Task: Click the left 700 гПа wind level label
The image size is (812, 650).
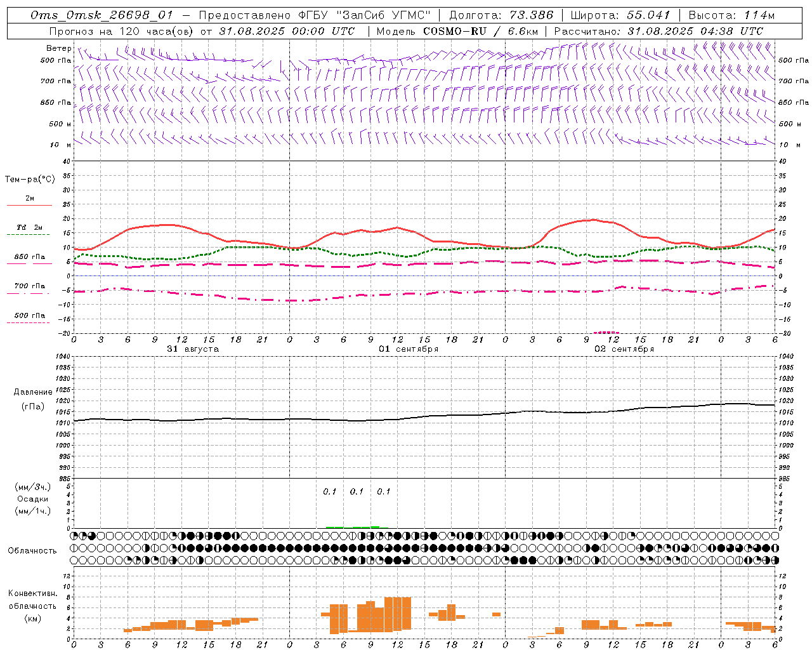Action: [56, 81]
